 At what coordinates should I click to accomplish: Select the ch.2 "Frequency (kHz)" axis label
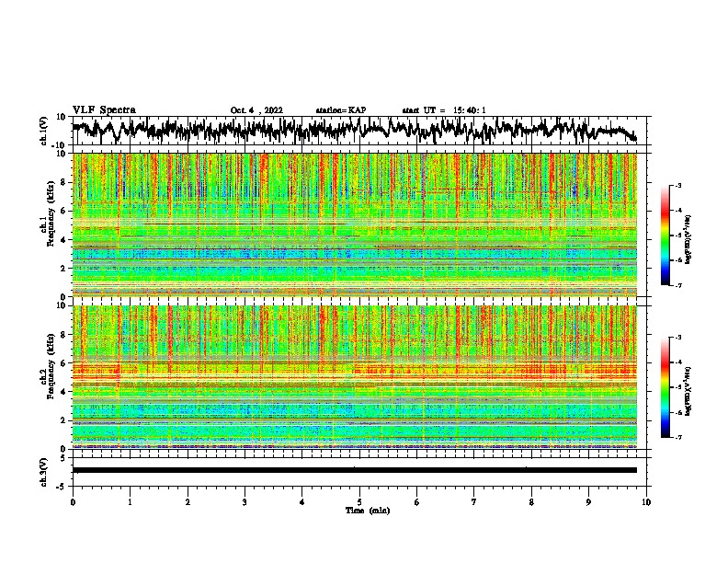click(x=51, y=366)
